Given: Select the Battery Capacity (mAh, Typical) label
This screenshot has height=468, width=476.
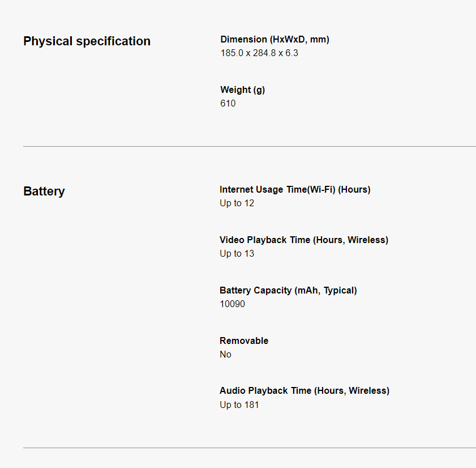Looking at the screenshot, I should (x=288, y=291).
